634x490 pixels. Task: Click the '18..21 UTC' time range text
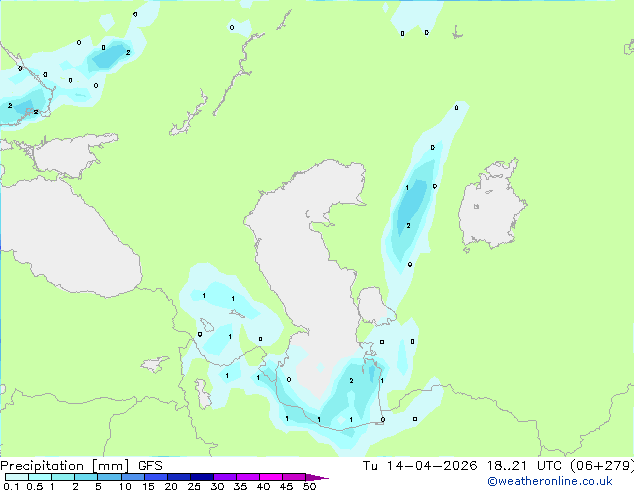[x=524, y=466]
